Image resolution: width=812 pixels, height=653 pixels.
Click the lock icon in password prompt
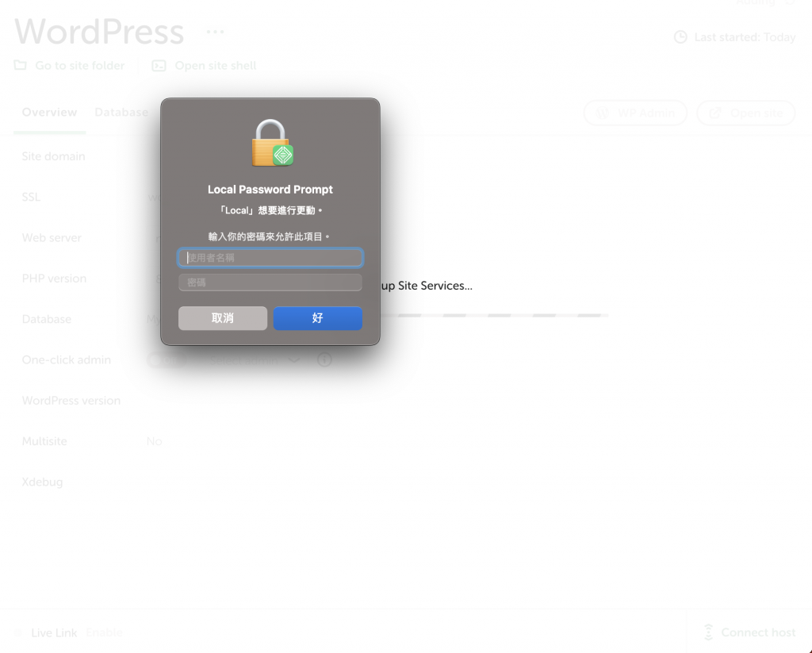pos(273,143)
